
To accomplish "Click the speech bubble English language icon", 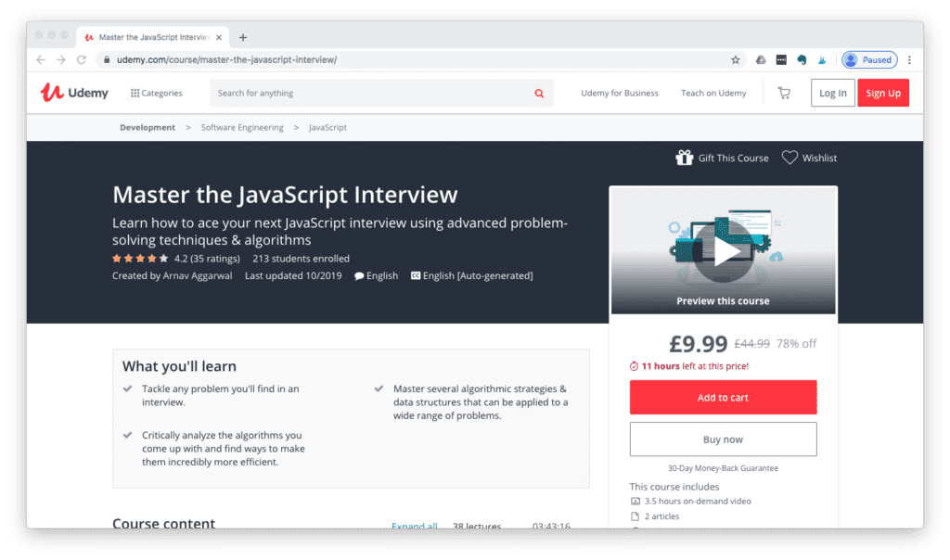I will click(359, 276).
